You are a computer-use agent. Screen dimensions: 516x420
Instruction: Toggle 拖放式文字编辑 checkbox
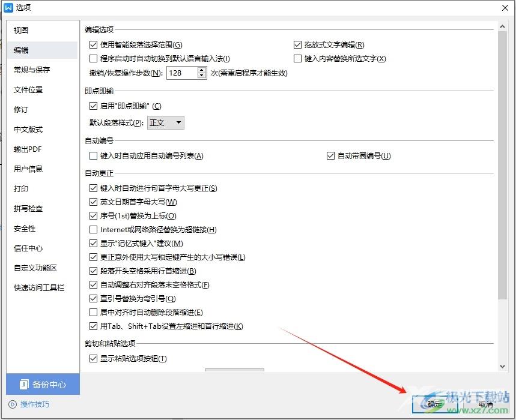click(x=297, y=44)
